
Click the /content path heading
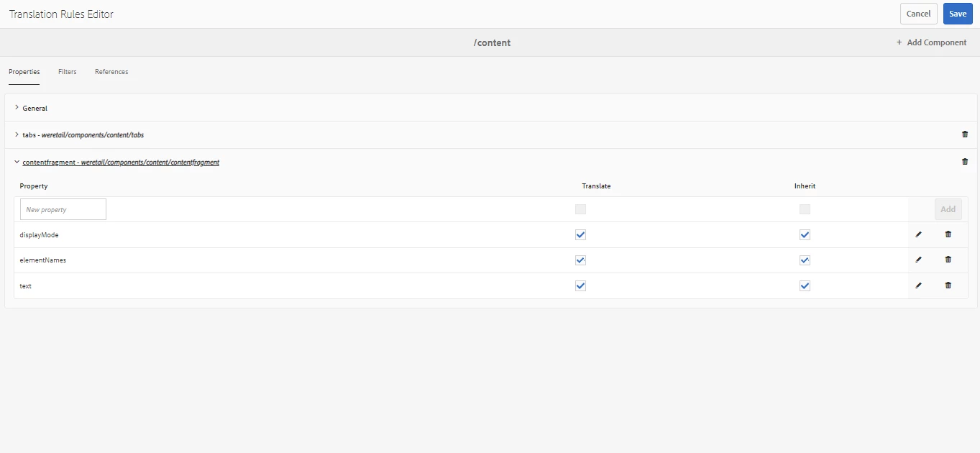[492, 42]
